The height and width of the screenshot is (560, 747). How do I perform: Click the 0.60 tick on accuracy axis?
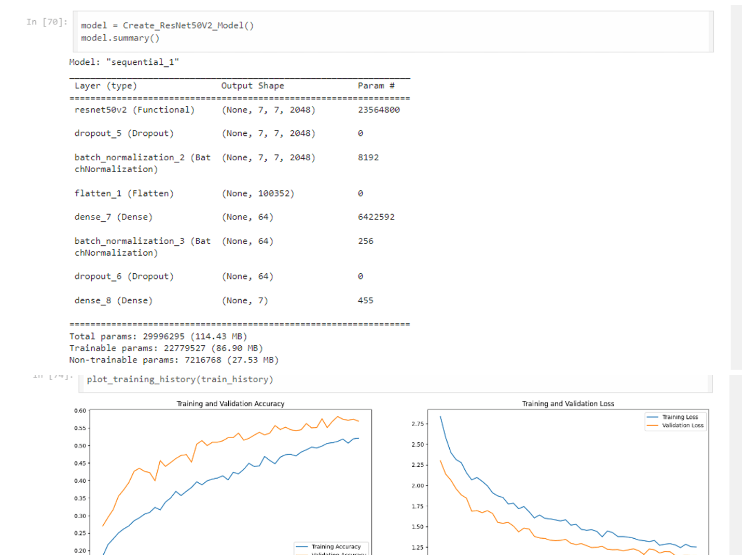pos(80,410)
